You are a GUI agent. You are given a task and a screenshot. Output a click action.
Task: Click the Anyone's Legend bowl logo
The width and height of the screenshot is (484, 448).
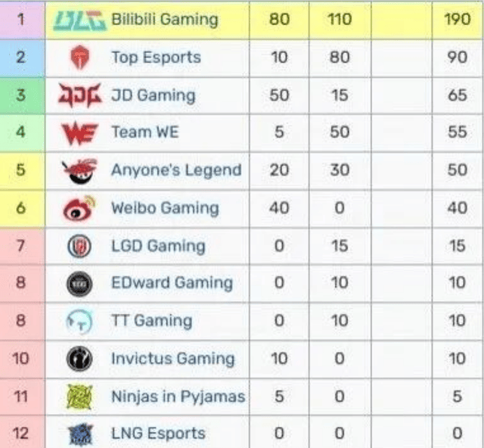click(80, 170)
